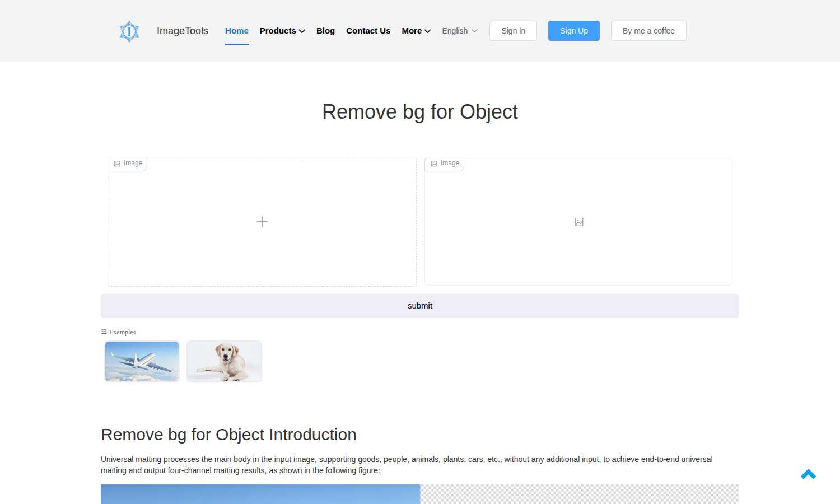Screen dimensions: 840x504
Task: Click the Image label on input panel
Action: pos(128,164)
